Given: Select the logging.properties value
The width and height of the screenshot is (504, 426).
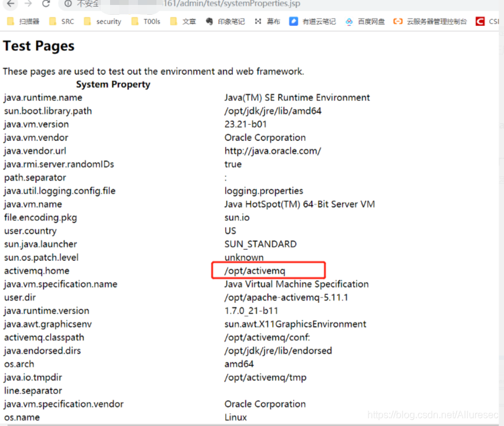Looking at the screenshot, I should point(263,191).
